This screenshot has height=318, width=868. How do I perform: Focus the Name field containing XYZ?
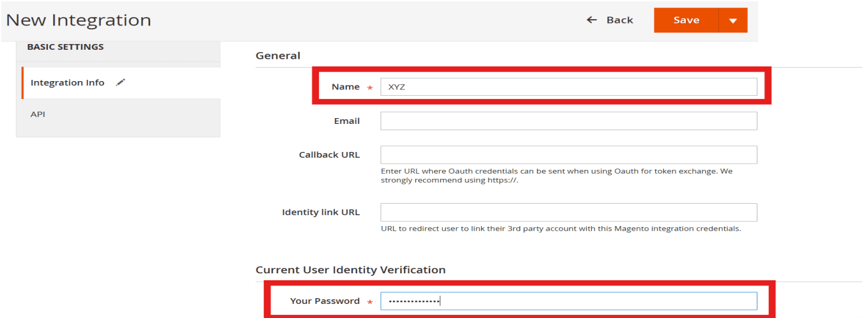coord(569,87)
